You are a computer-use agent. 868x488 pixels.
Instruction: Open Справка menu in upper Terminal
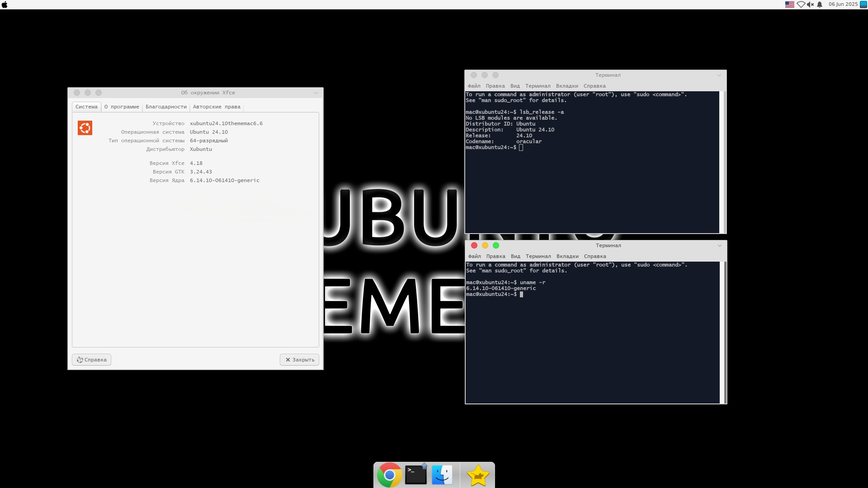(594, 86)
